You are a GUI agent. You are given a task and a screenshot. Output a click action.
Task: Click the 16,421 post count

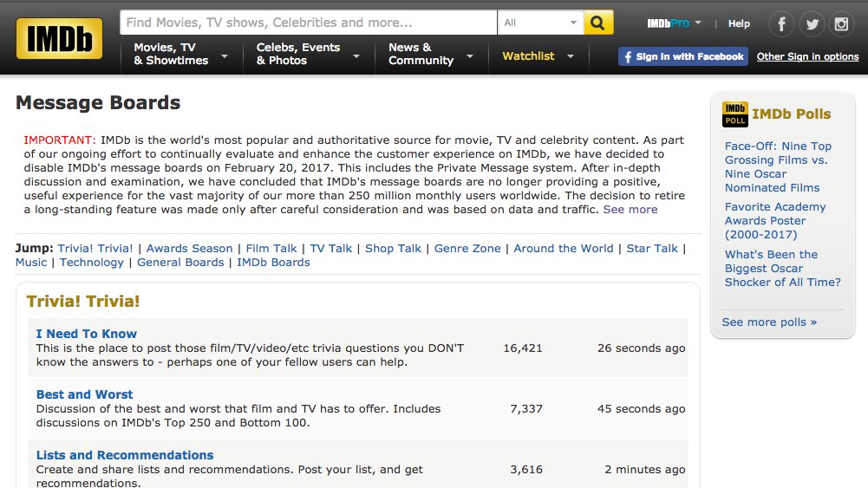(x=523, y=348)
